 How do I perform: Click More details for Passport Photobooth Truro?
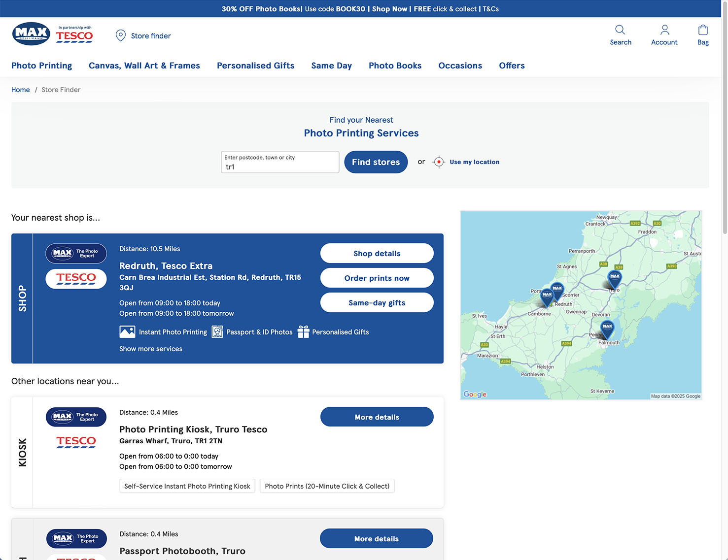click(376, 538)
